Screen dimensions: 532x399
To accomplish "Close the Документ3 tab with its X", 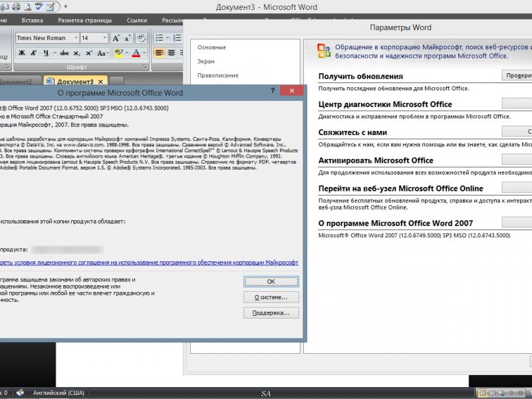I will [100, 82].
